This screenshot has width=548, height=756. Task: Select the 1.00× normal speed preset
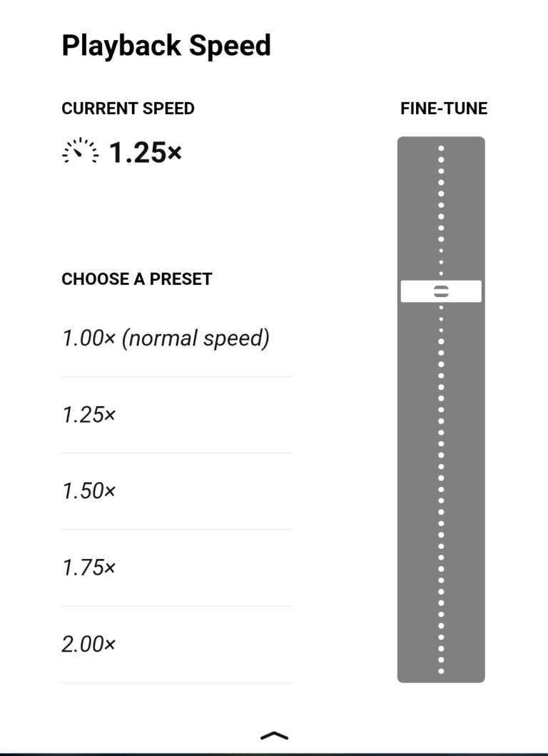[166, 338]
